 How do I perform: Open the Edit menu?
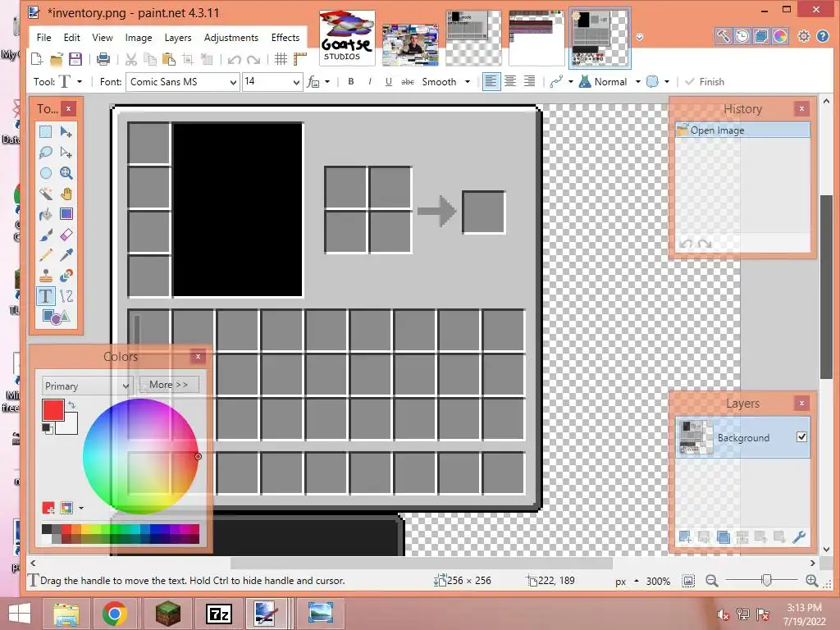[x=72, y=38]
